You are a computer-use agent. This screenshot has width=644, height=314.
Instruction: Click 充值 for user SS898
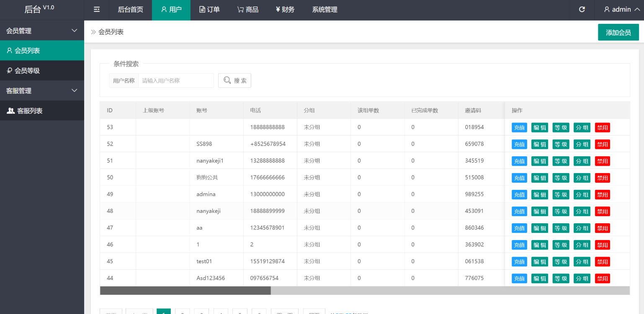519,144
